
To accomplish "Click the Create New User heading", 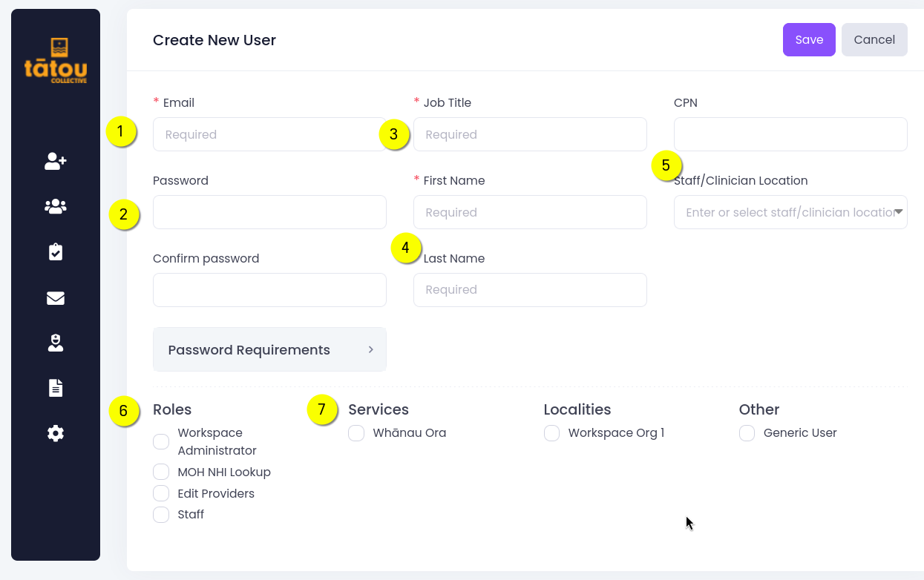I will (x=214, y=40).
